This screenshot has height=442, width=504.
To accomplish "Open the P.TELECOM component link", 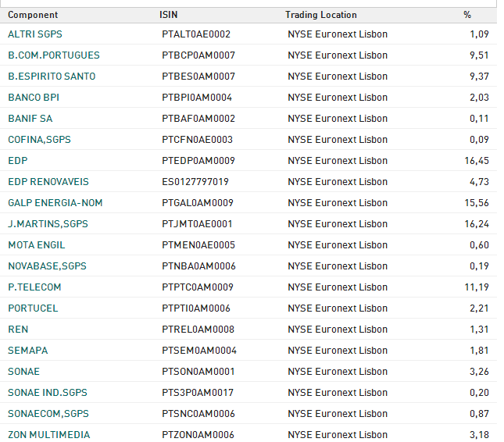I will click(x=34, y=287).
